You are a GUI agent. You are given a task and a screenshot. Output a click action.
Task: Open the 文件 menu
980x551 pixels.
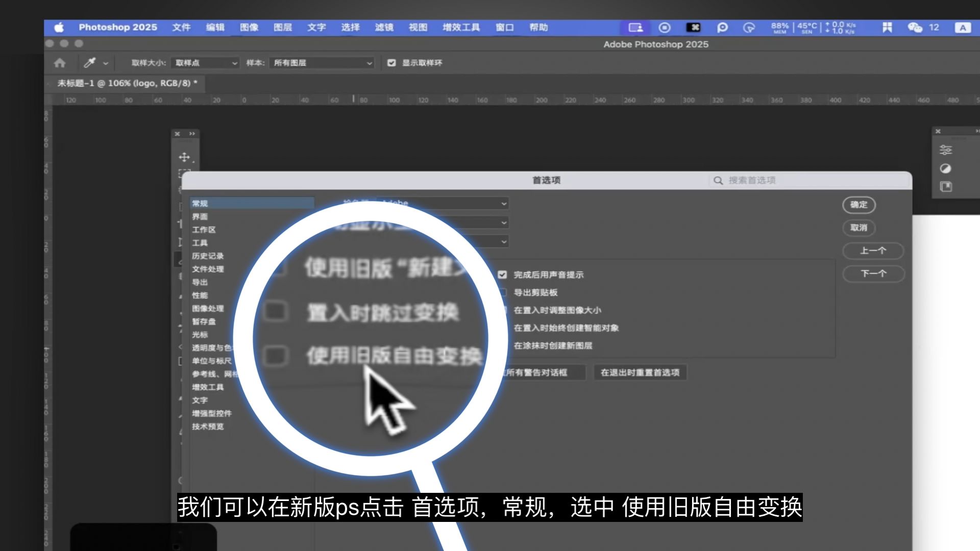(x=181, y=28)
